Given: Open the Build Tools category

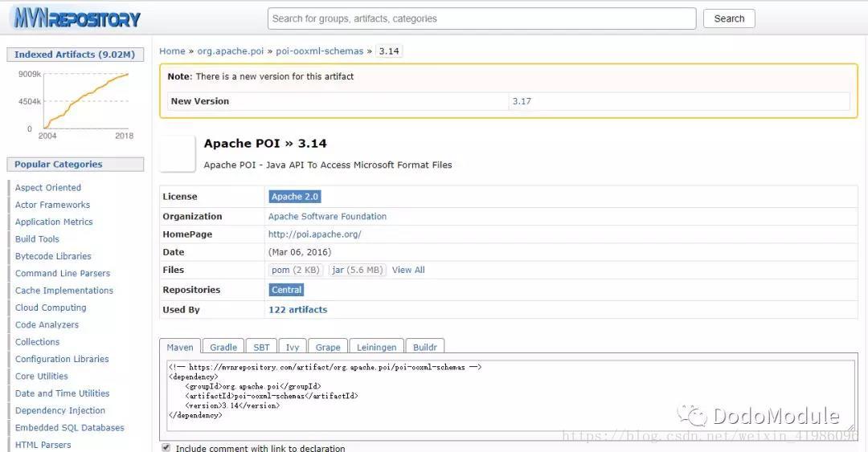Looking at the screenshot, I should (x=36, y=239).
